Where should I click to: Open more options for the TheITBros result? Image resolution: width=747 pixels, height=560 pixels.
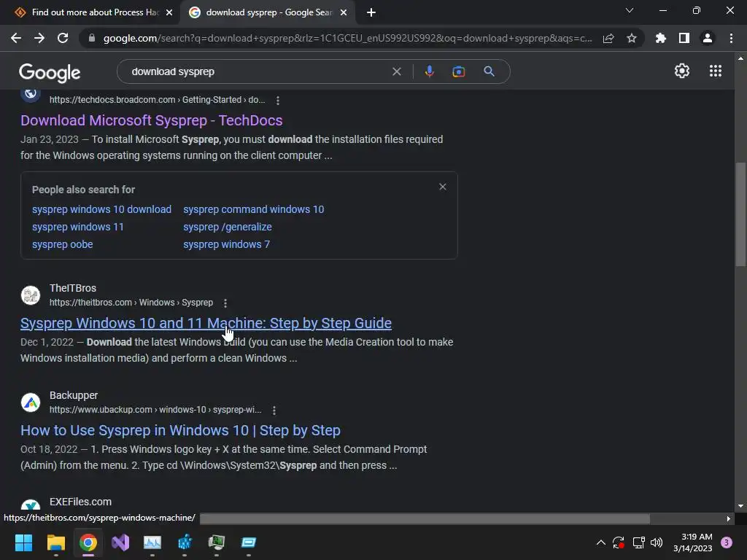225,303
